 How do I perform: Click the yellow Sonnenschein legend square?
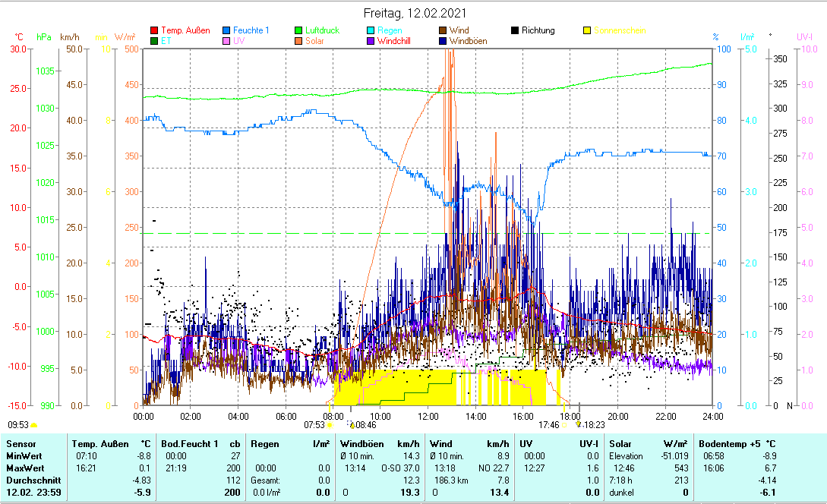click(x=587, y=30)
